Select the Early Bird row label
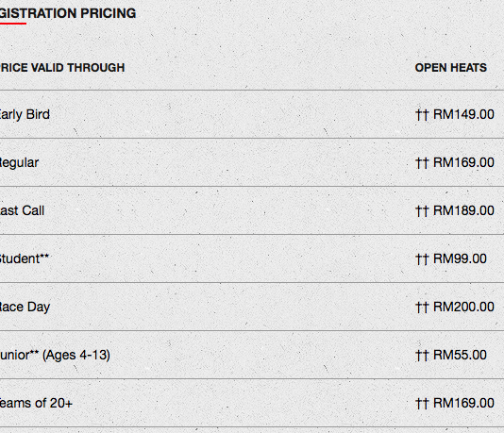 pos(25,115)
